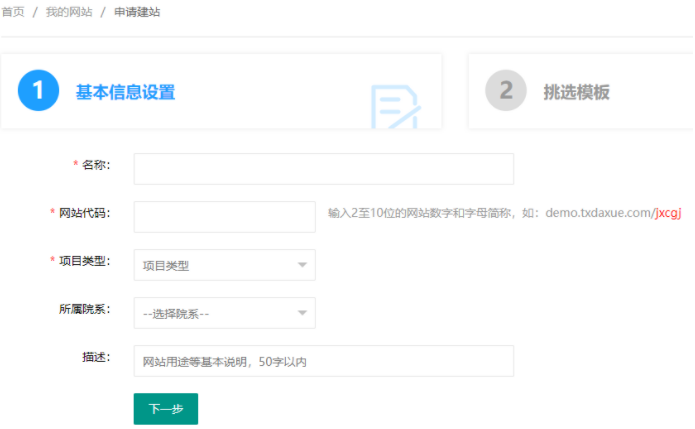Click the 所属院系 dropdown arrow
This screenshot has width=695, height=429.
click(x=302, y=313)
